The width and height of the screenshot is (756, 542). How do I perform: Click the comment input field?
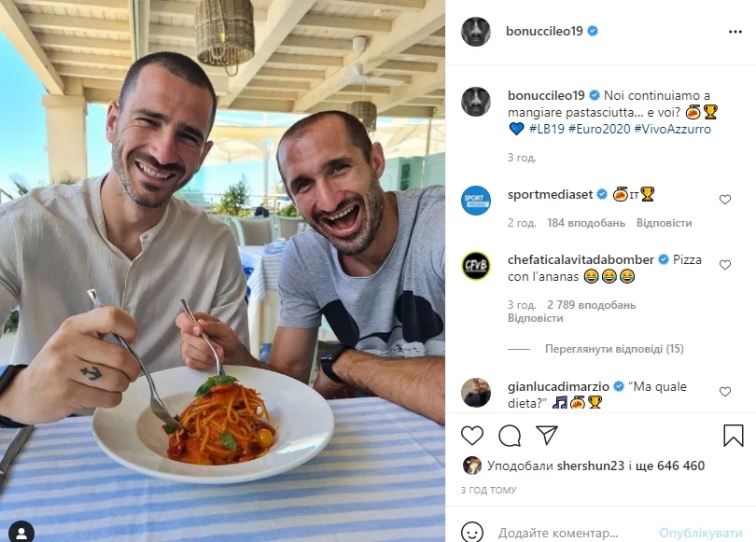tap(574, 533)
